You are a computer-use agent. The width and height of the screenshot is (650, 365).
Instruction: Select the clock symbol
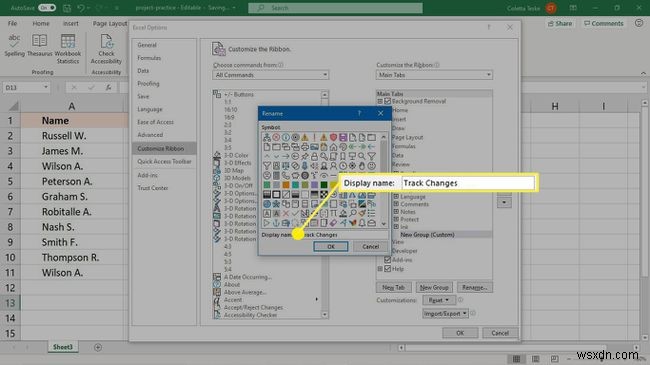point(343,165)
